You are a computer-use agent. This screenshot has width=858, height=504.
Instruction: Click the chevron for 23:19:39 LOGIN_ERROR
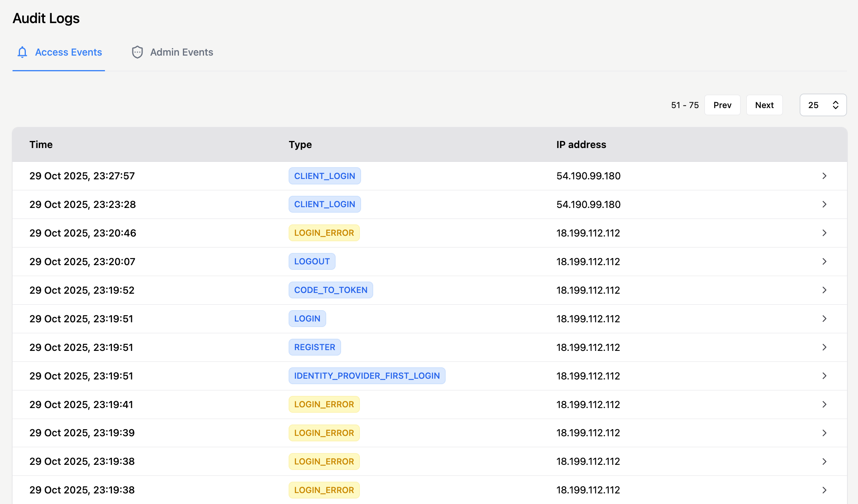pyautogui.click(x=824, y=433)
